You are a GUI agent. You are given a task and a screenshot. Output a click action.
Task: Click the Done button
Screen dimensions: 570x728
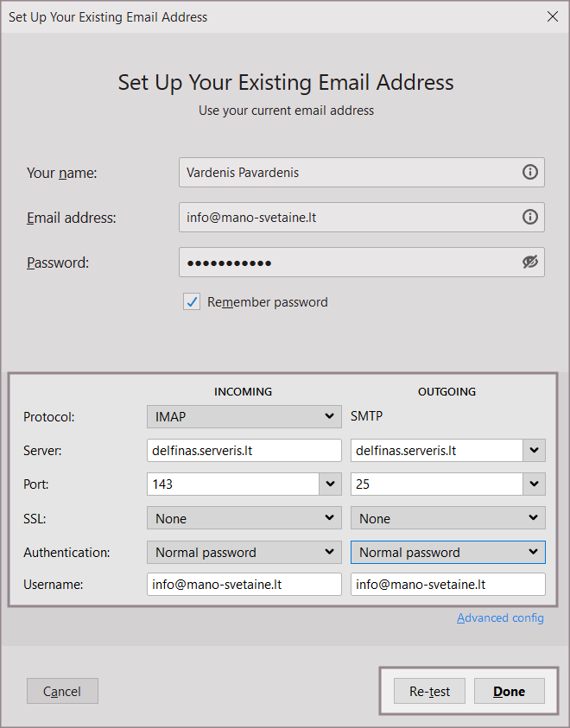point(509,691)
